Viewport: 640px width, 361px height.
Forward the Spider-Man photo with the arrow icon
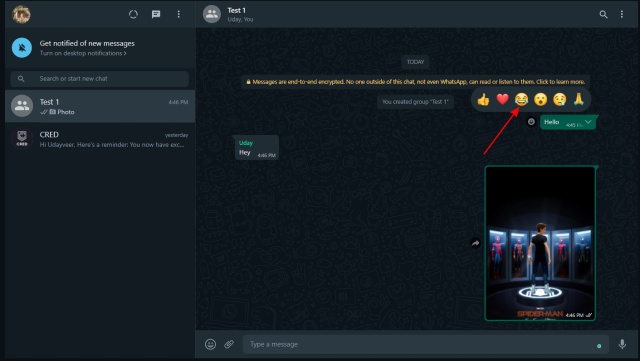475,243
